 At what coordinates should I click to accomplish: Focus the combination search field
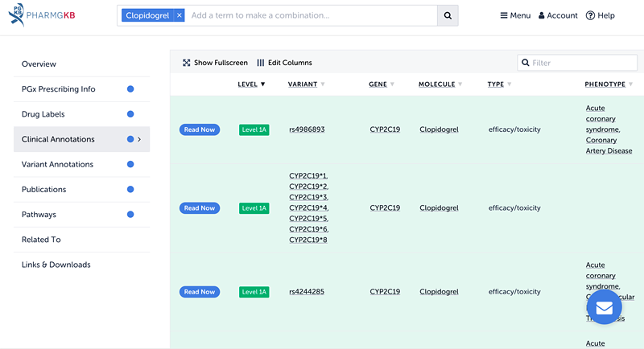click(x=312, y=15)
